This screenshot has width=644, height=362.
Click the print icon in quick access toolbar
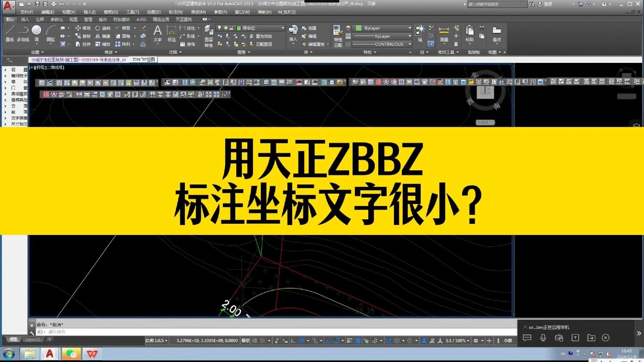53,4
